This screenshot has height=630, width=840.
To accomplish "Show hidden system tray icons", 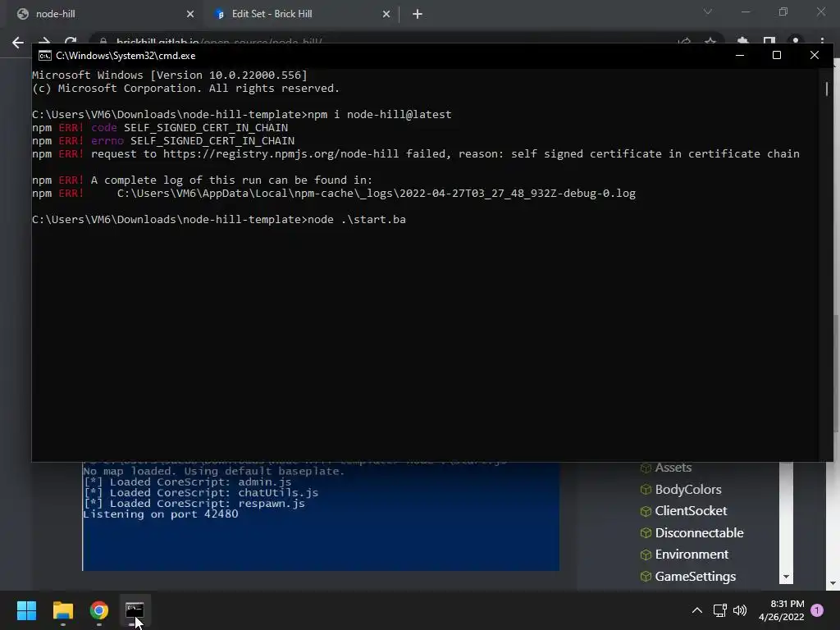I will coord(697,610).
